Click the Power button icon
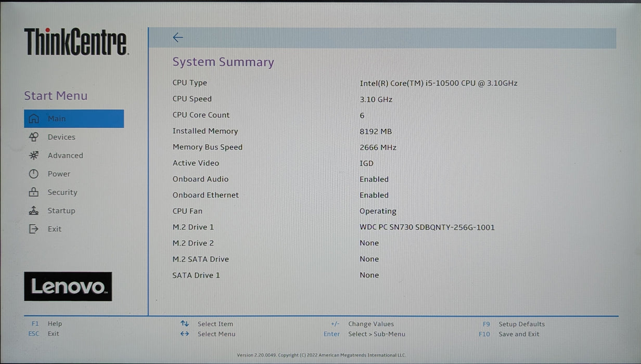Viewport: 641px width, 364px height. [34, 174]
